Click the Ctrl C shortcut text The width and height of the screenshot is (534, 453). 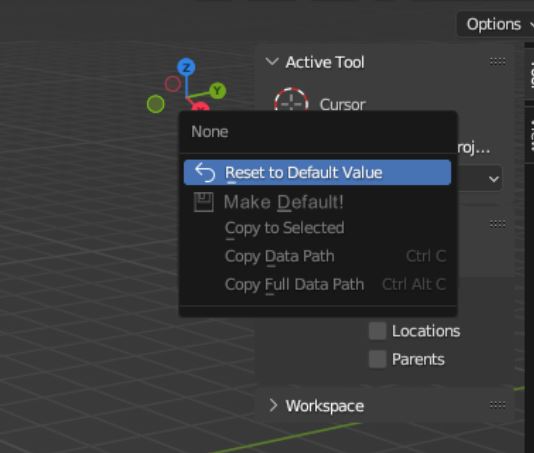pos(426,256)
